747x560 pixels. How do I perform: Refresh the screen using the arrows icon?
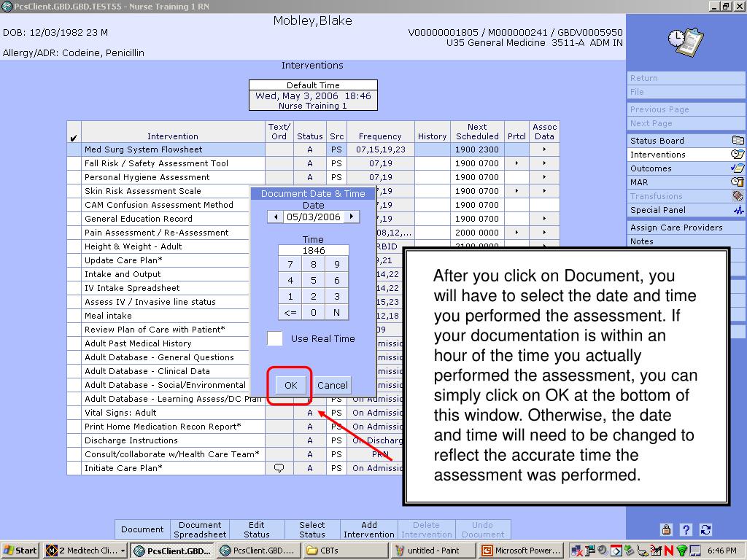pyautogui.click(x=705, y=529)
